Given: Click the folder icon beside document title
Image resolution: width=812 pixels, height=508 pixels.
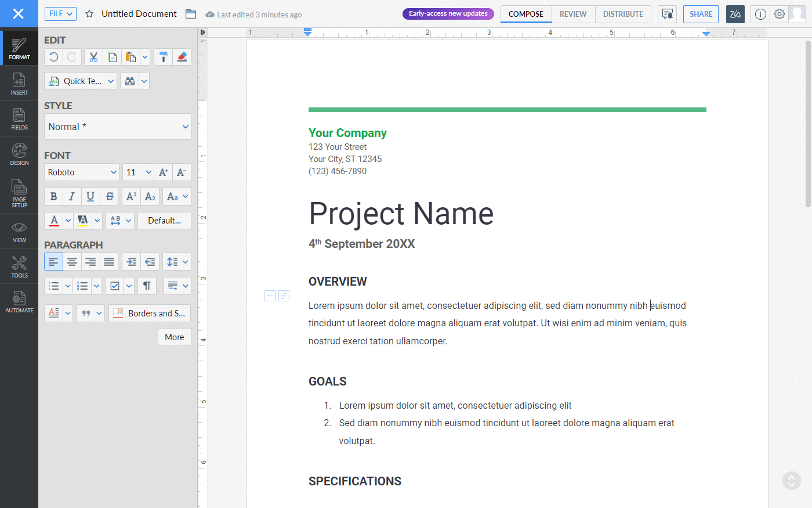Looking at the screenshot, I should (x=191, y=14).
